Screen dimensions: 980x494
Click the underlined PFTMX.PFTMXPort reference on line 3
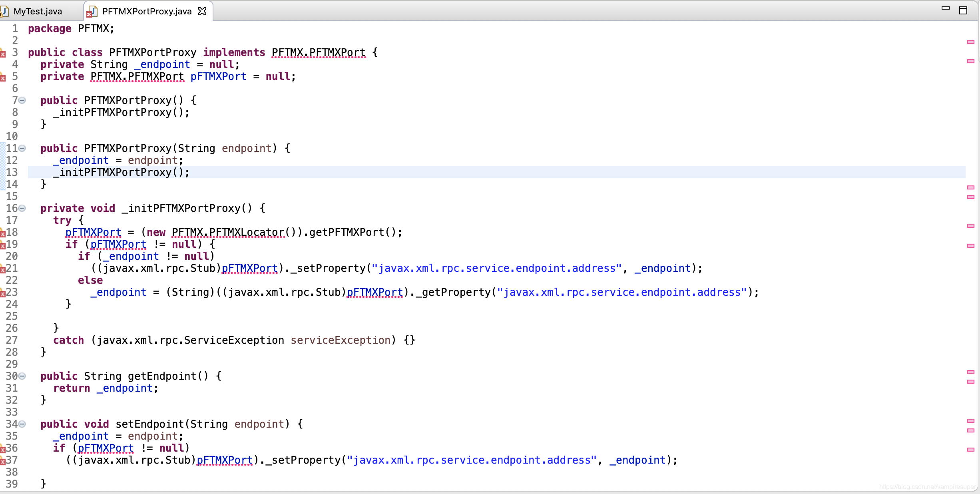(318, 52)
